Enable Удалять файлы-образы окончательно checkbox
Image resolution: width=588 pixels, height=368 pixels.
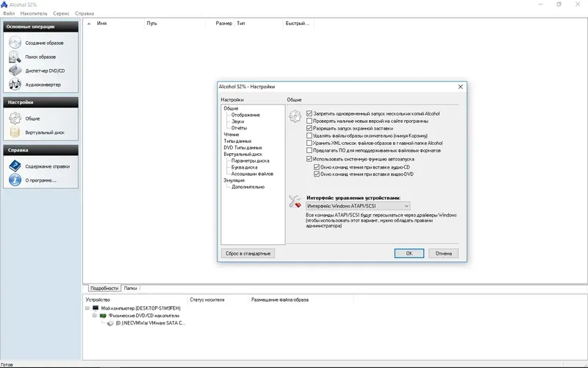coord(309,135)
